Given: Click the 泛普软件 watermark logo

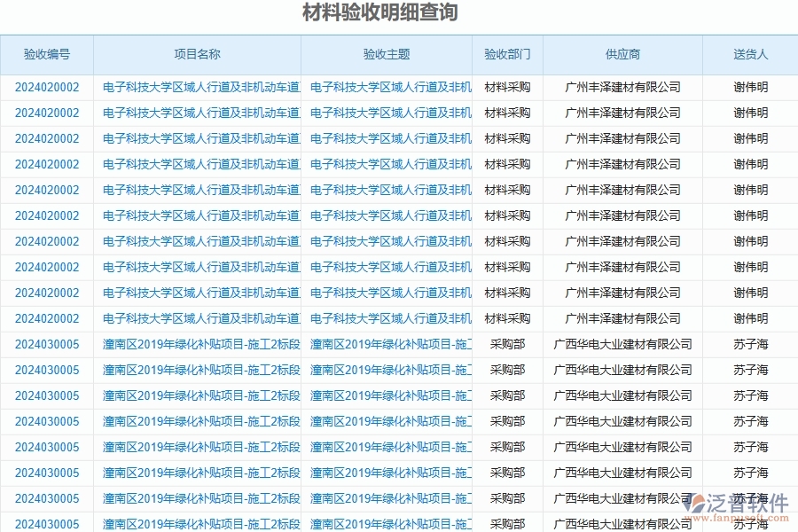Looking at the screenshot, I should (700, 499).
